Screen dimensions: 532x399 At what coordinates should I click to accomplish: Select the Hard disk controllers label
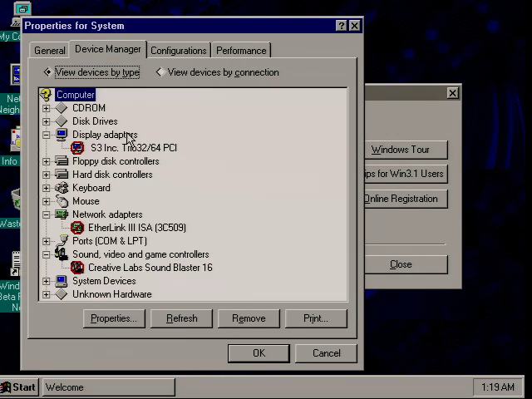pyautogui.click(x=112, y=175)
